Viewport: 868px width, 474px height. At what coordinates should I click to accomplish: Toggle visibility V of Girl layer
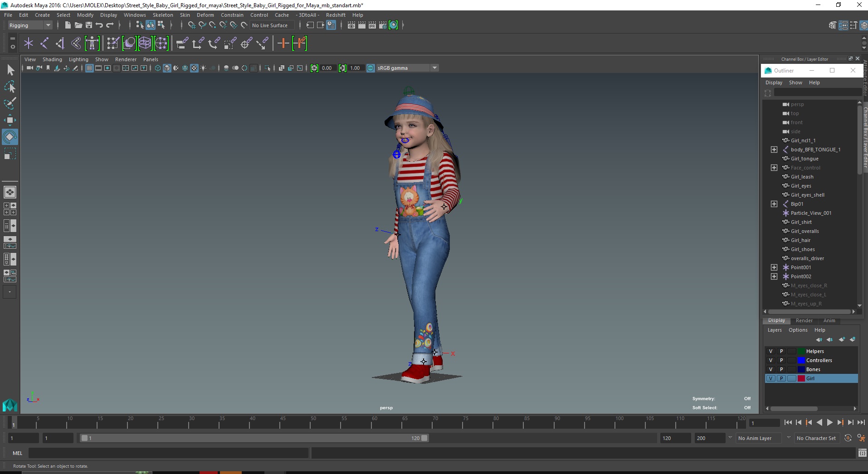click(770, 378)
